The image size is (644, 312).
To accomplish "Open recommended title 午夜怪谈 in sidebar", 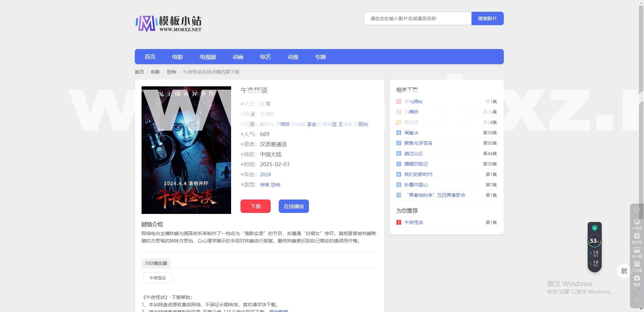I will click(414, 222).
